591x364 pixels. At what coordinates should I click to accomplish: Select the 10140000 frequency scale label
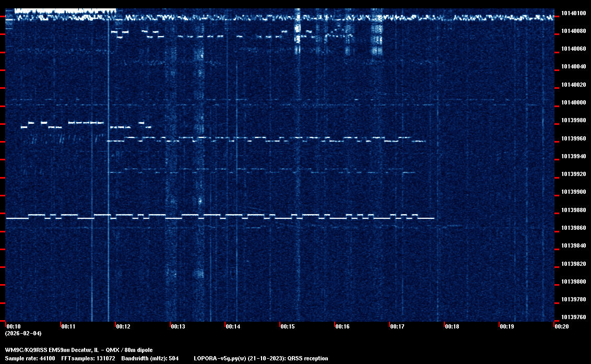[x=573, y=102]
